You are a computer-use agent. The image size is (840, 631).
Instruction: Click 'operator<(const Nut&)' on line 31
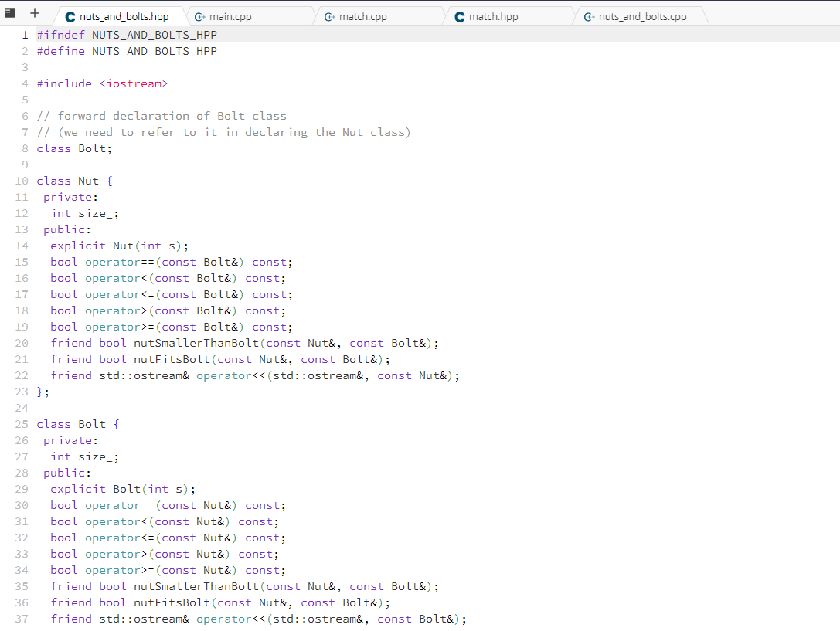pyautogui.click(x=158, y=522)
